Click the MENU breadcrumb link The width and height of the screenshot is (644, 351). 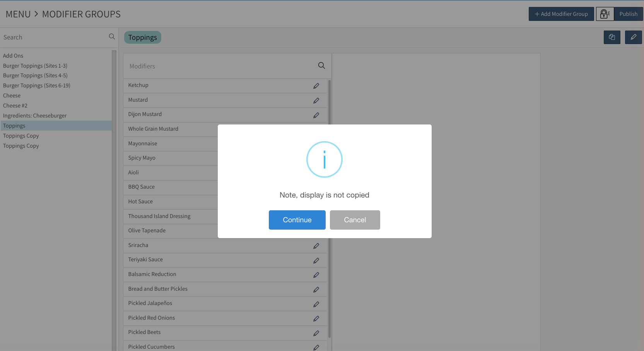click(x=18, y=14)
